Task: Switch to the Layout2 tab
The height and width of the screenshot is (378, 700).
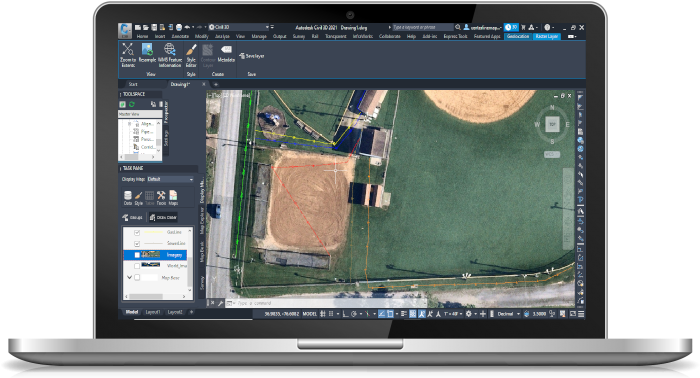Action: point(175,312)
